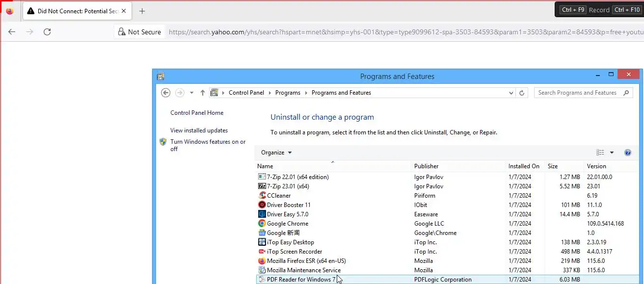Click the shield icon beside Windows features link
The height and width of the screenshot is (284, 644).
[x=163, y=142]
